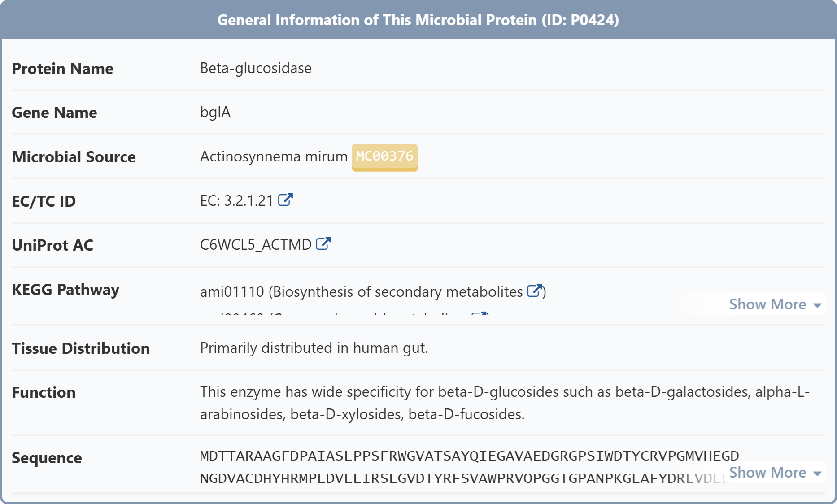
Task: Click the General Information panel header
Action: [x=418, y=20]
